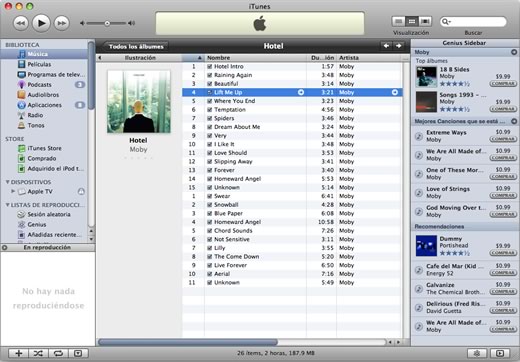The height and width of the screenshot is (362, 520).
Task: Hide the En reproducción panel
Action: 5,248
